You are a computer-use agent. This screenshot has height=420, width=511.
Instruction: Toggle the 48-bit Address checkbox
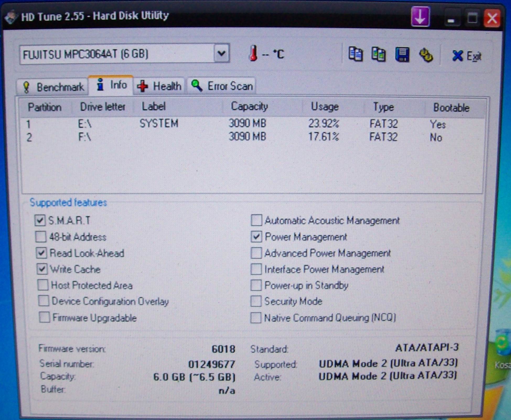pos(41,237)
